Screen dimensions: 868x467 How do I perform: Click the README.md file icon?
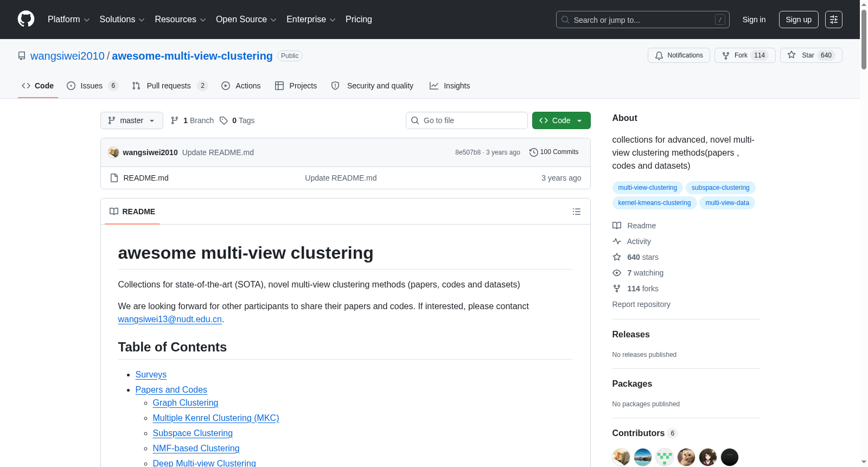pyautogui.click(x=114, y=178)
